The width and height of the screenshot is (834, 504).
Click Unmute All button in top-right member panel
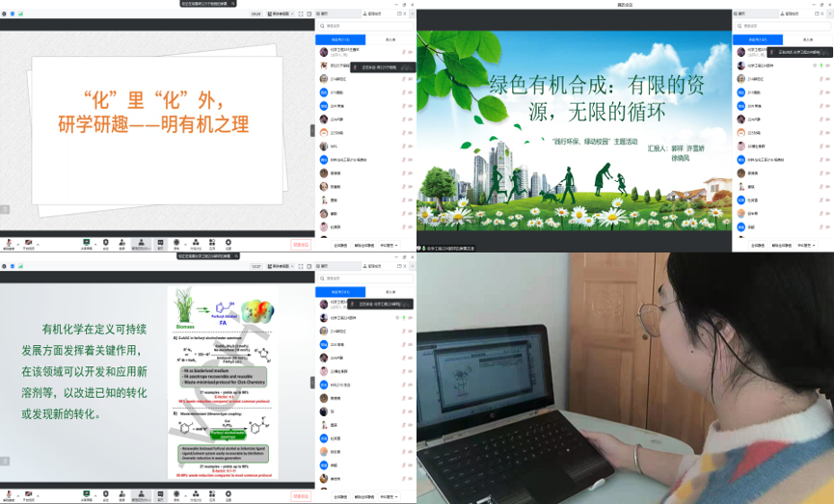pyautogui.click(x=780, y=246)
